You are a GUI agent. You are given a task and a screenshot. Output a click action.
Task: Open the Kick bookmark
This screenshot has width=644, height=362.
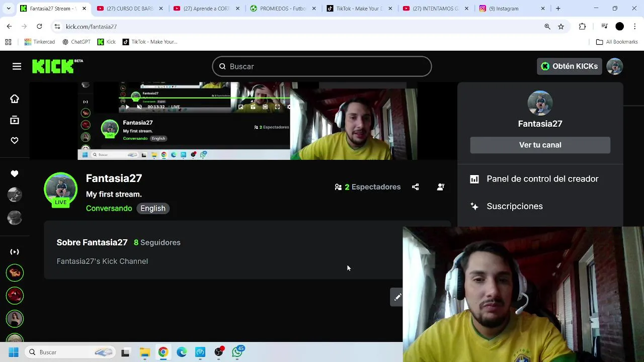[x=106, y=42]
